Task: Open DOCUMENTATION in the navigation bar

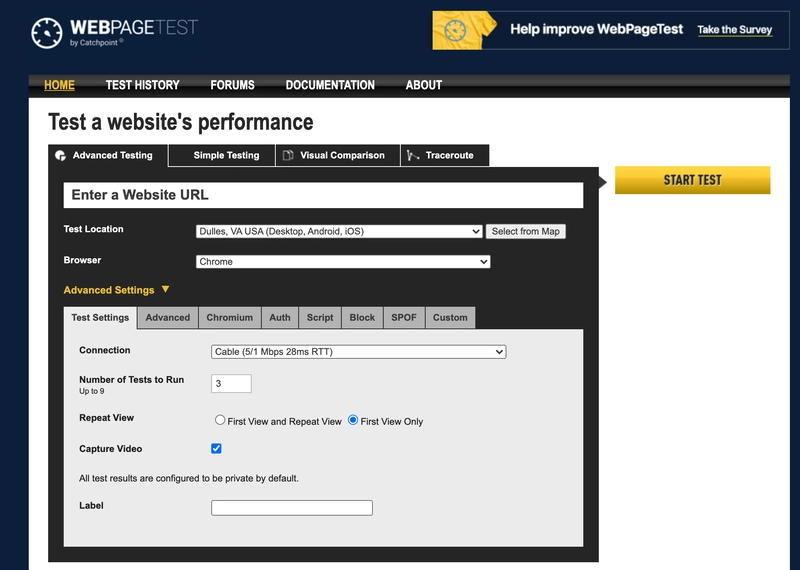Action: coord(330,85)
